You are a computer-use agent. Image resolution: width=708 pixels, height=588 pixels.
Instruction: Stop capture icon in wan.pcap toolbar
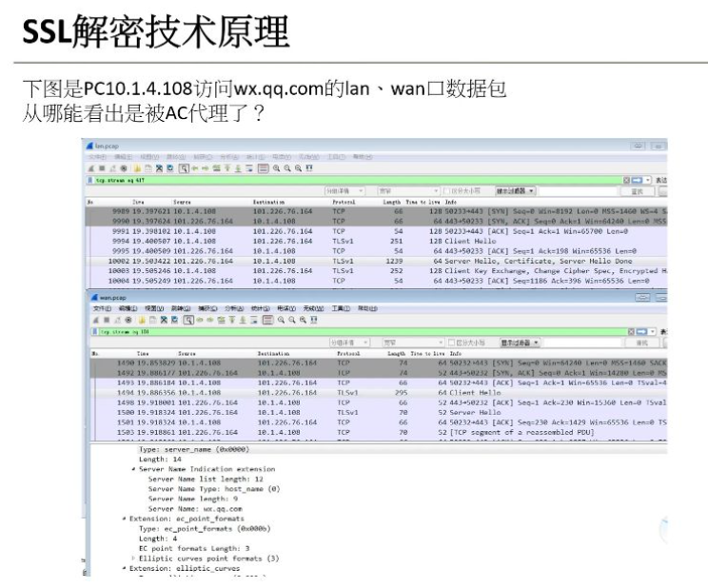click(107, 320)
